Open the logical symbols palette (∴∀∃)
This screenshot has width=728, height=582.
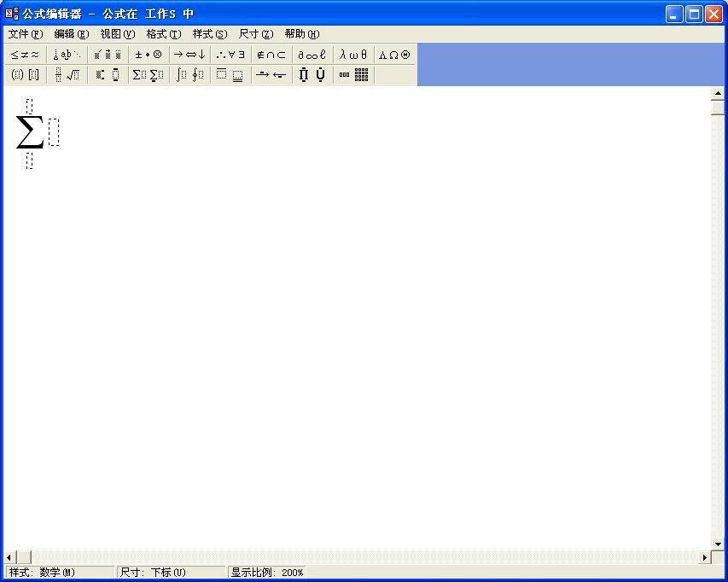pyautogui.click(x=230, y=55)
